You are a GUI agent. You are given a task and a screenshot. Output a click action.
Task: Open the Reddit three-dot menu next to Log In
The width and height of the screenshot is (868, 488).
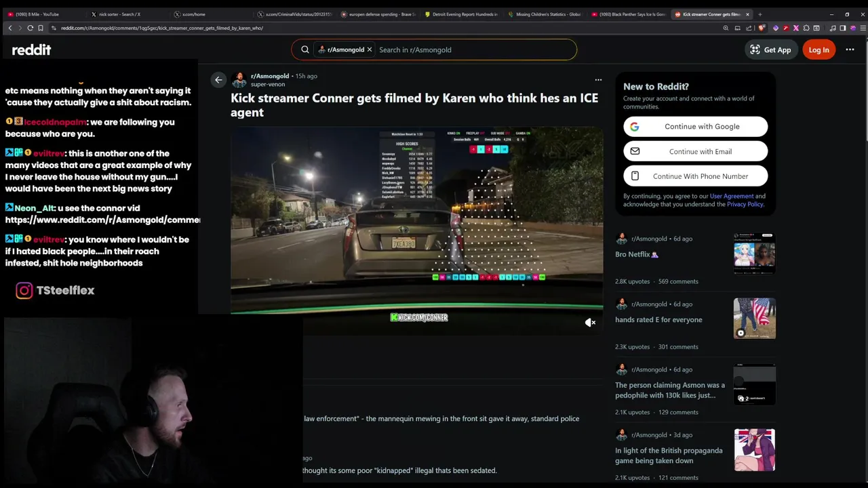850,49
